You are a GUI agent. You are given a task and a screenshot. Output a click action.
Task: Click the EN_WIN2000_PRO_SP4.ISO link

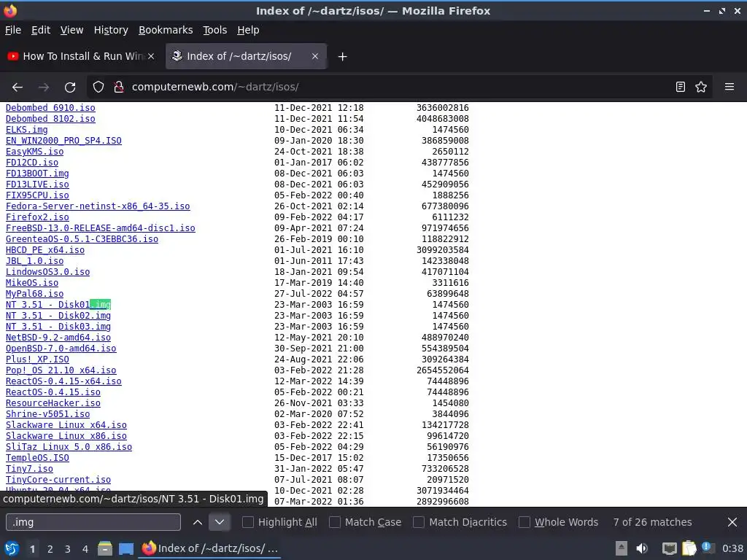pos(64,141)
